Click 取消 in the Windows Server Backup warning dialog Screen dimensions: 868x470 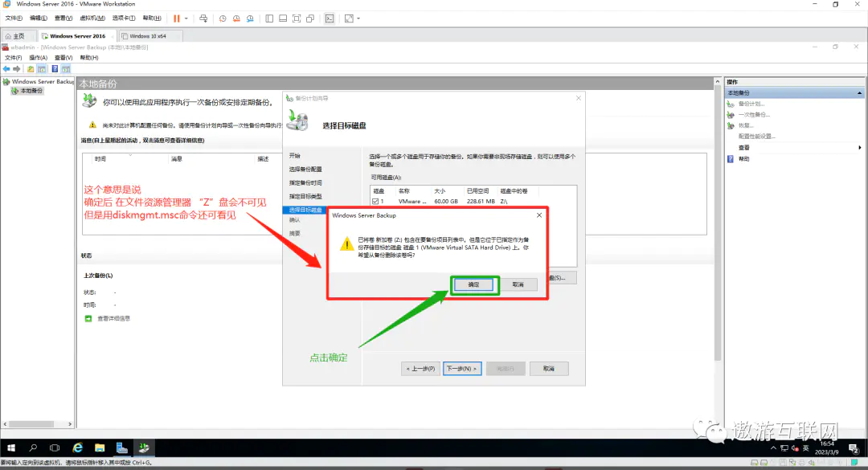[x=518, y=284]
